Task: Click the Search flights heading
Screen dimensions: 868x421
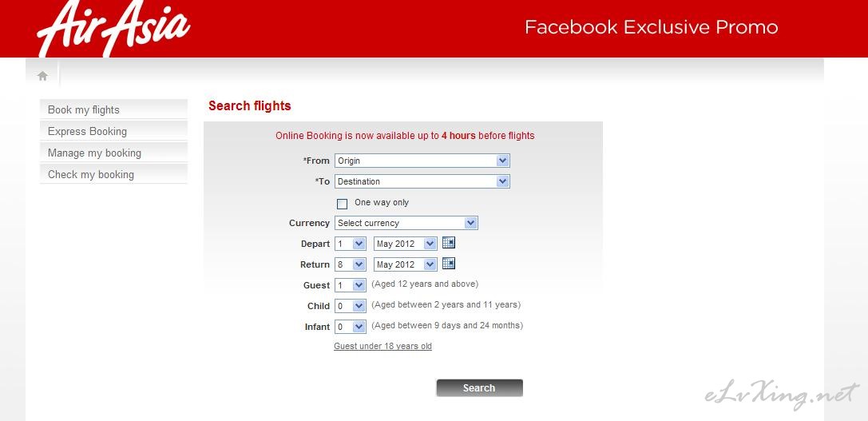Action: pyautogui.click(x=250, y=105)
